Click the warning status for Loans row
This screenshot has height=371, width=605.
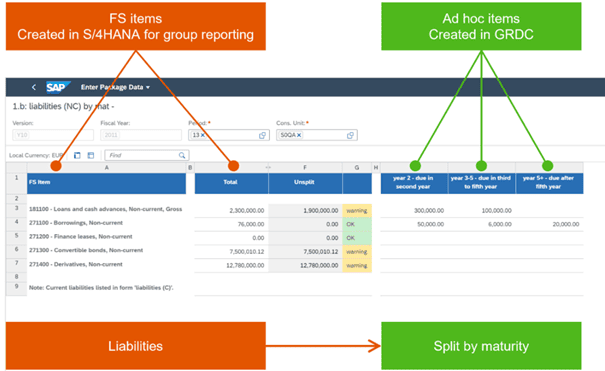tap(357, 211)
